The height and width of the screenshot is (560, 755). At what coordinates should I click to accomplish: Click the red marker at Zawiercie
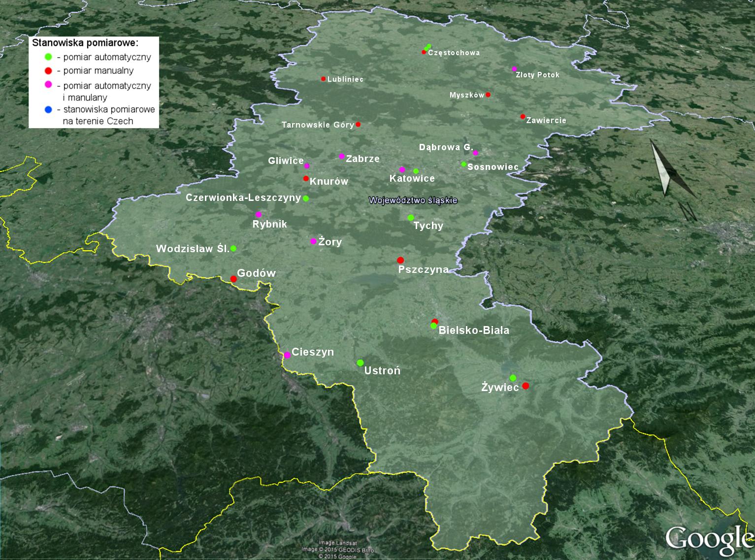[x=523, y=117]
